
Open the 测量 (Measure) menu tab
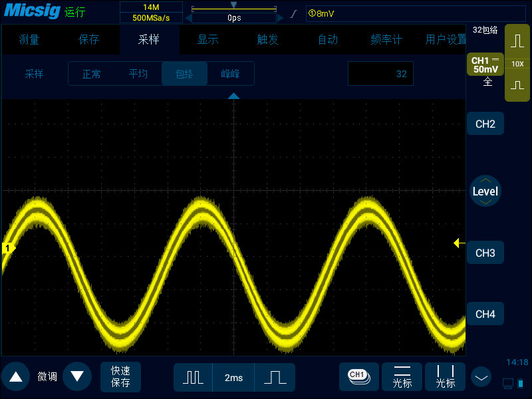tap(29, 39)
